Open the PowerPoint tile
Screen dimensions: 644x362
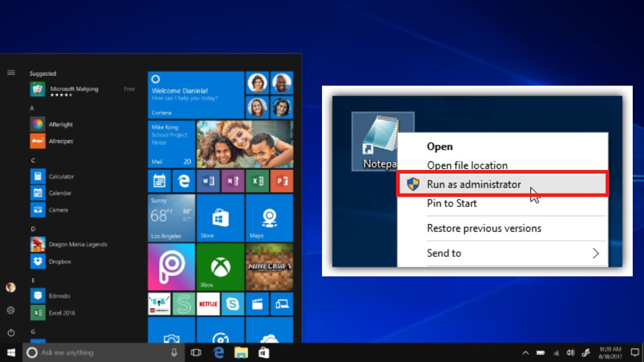pos(282,181)
